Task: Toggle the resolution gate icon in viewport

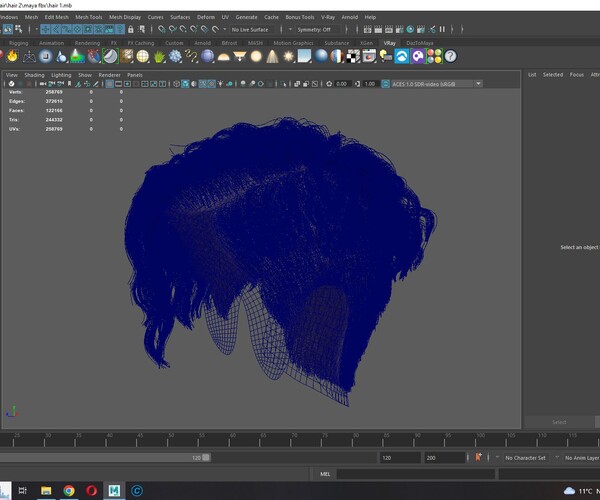Action: click(127, 84)
